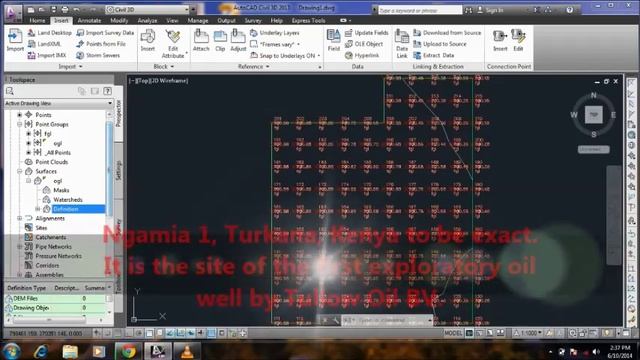This screenshot has width=640, height=360.
Task: Select the Masks tree item
Action: 61,190
